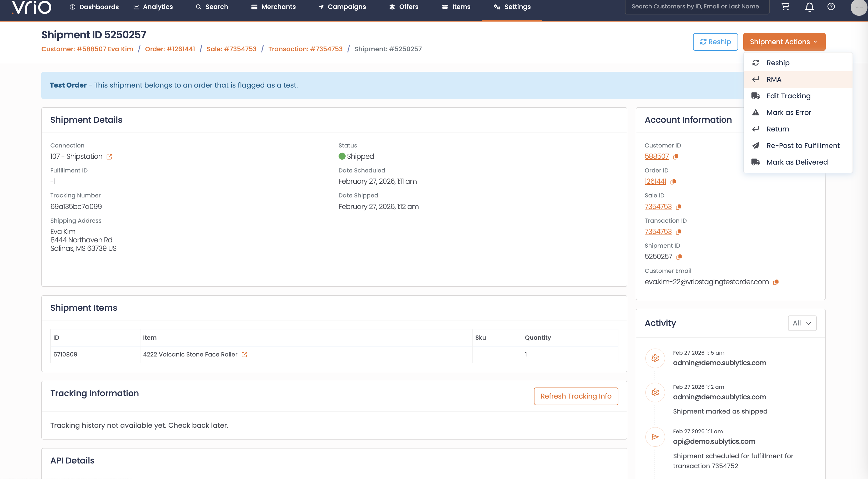Click the notifications bell icon
868x479 pixels.
coord(809,7)
